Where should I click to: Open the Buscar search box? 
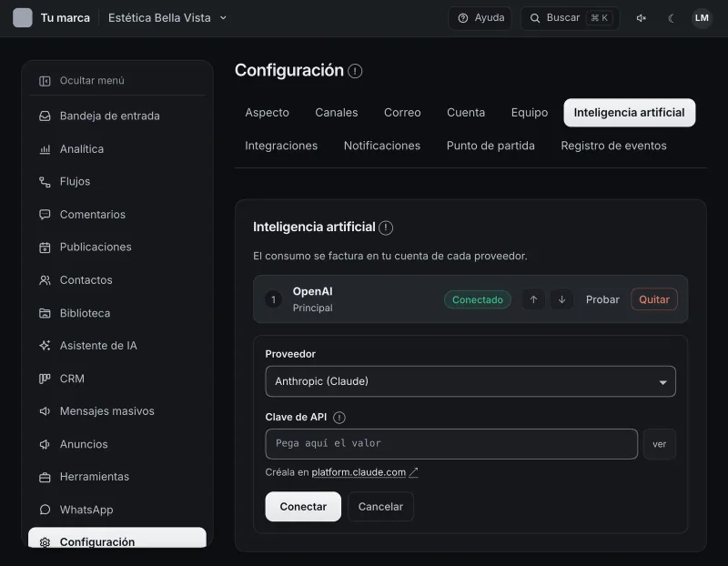click(571, 18)
